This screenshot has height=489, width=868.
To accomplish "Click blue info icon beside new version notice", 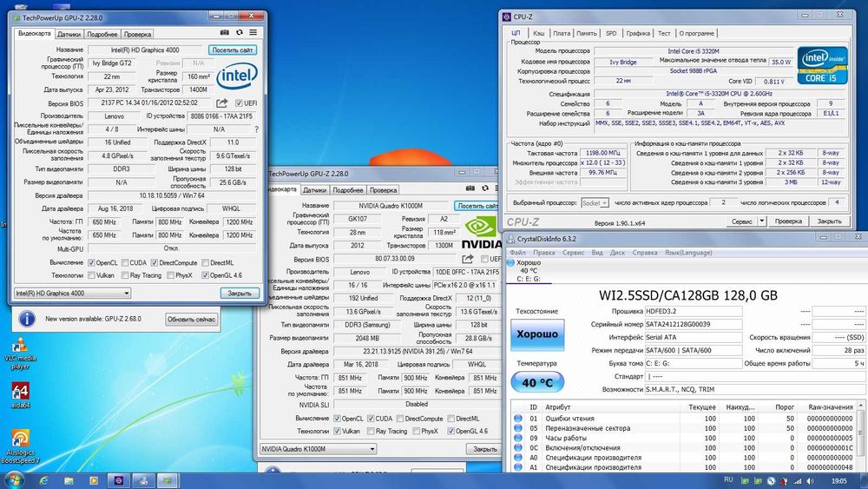I will (x=27, y=319).
